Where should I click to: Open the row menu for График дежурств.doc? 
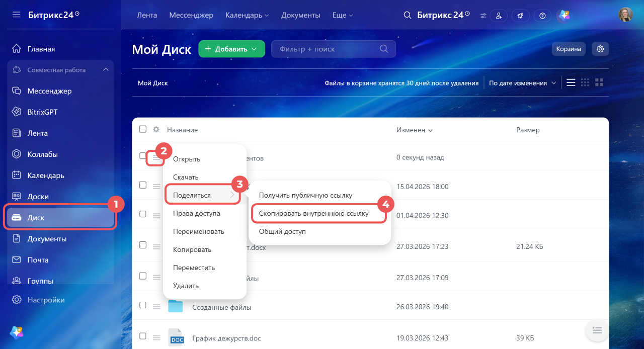(156, 337)
